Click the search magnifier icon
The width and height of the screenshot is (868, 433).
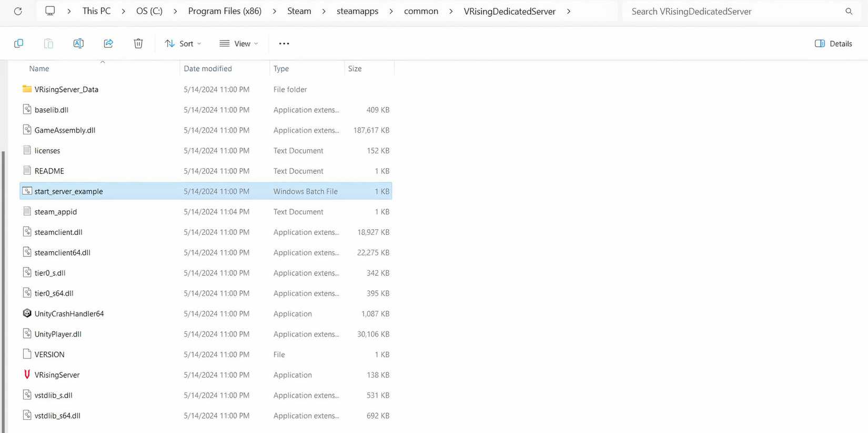(x=849, y=11)
